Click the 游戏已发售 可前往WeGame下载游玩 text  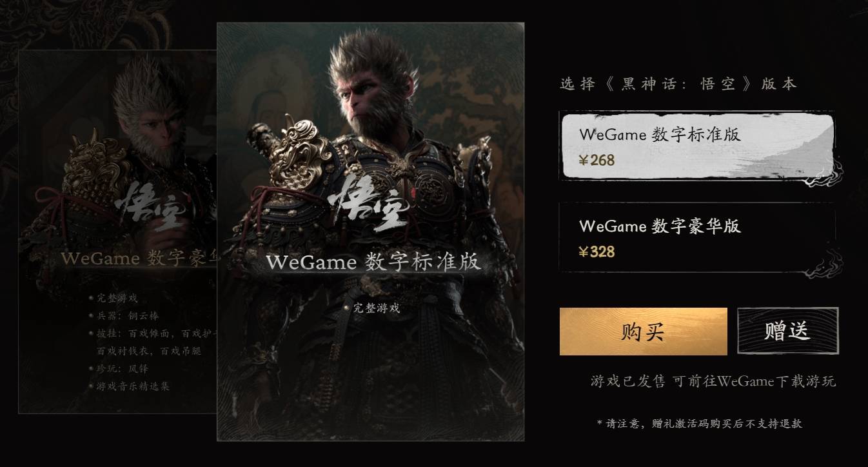coord(713,381)
